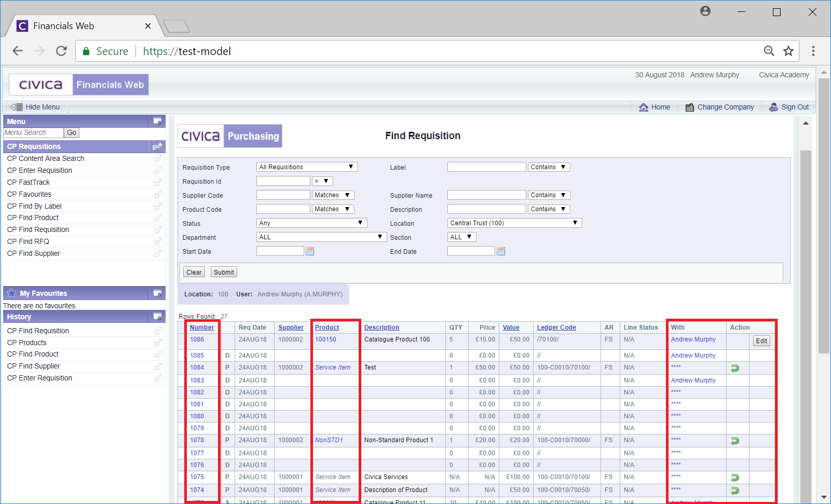Image resolution: width=831 pixels, height=504 pixels.
Task: Click NonSTD1 product link
Action: pos(329,440)
